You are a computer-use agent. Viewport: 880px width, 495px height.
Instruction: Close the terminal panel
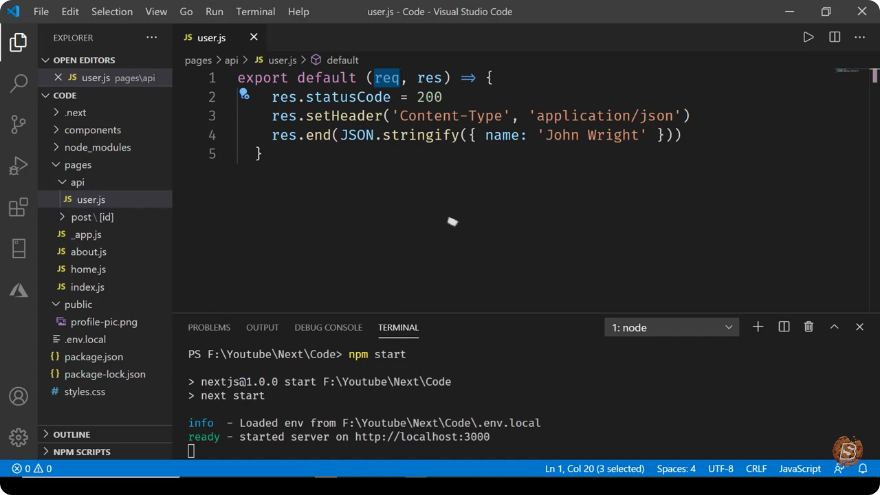(860, 327)
